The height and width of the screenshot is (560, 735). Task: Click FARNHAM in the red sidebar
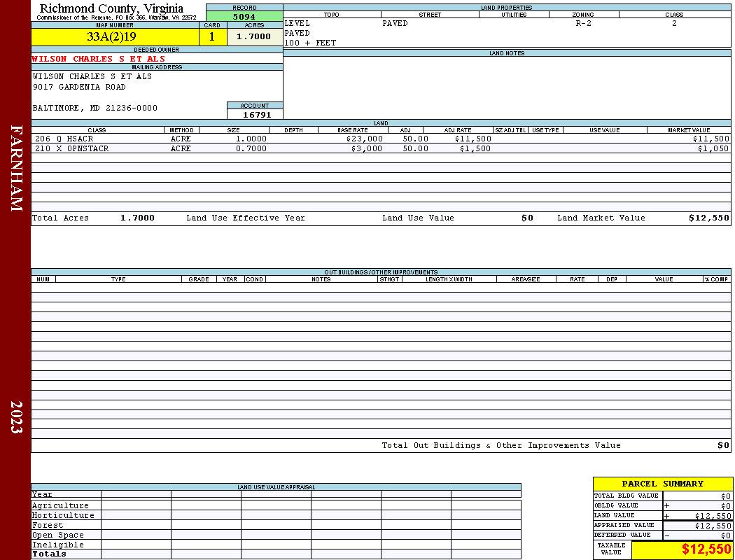[x=16, y=168]
